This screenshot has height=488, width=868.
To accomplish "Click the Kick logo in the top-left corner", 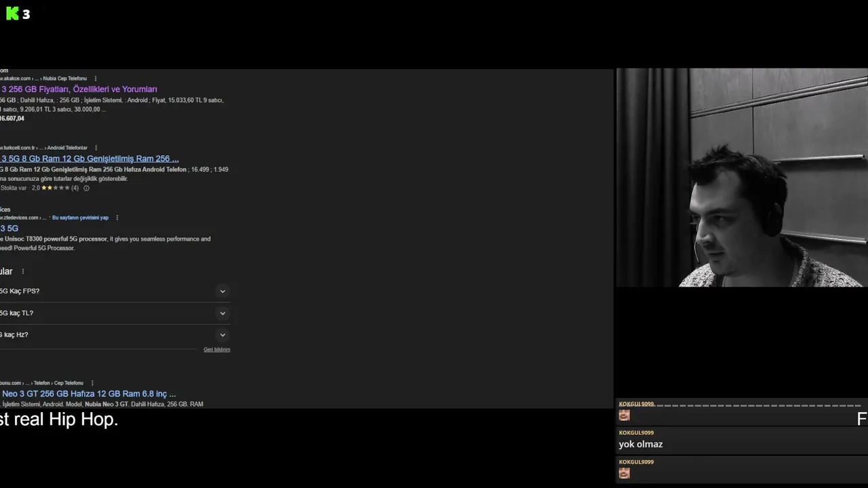I will tap(12, 14).
